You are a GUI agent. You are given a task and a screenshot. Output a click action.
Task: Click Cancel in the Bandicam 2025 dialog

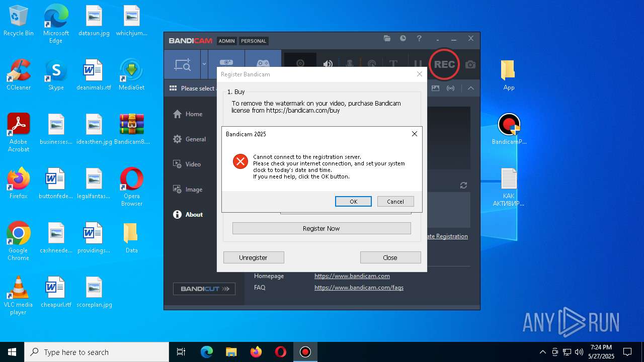(x=395, y=201)
